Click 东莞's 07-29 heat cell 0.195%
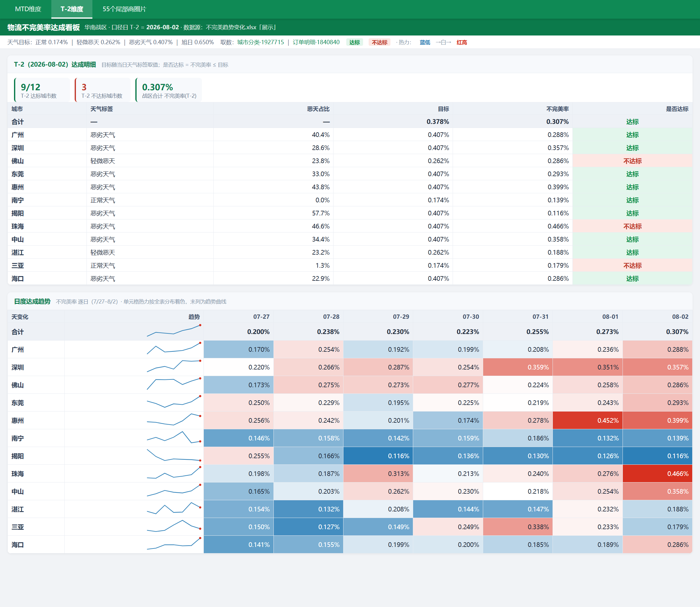This screenshot has width=700, height=607. point(378,403)
